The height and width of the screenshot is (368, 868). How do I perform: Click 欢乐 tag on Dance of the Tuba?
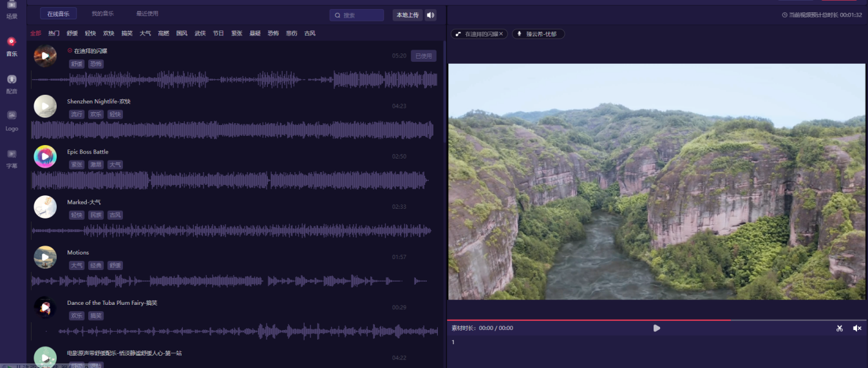pos(77,315)
